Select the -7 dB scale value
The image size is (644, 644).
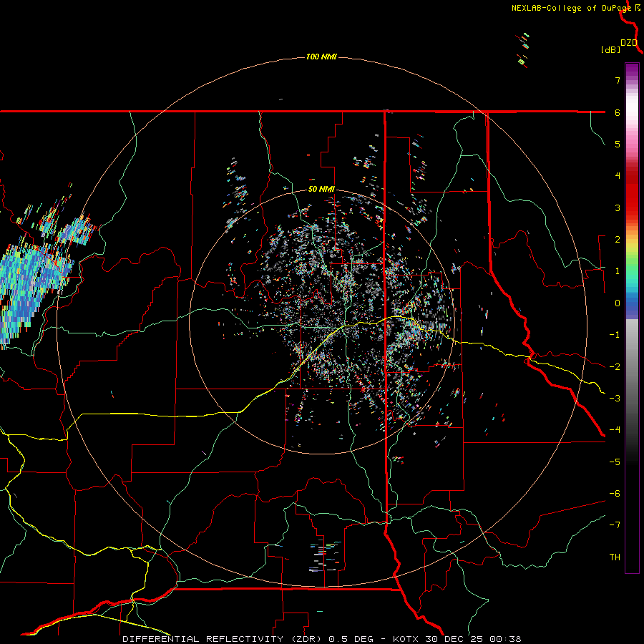point(615,525)
